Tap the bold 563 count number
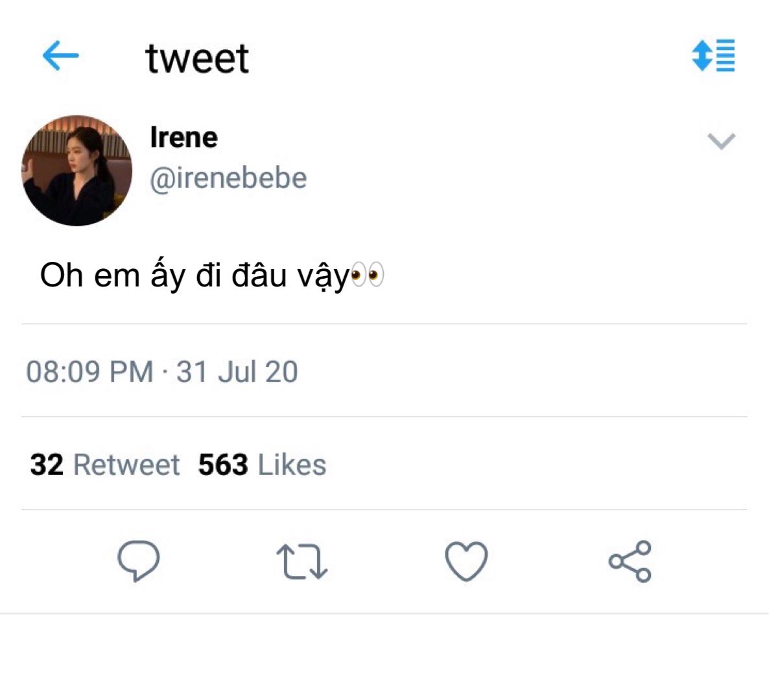The image size is (769, 700). coord(223,464)
